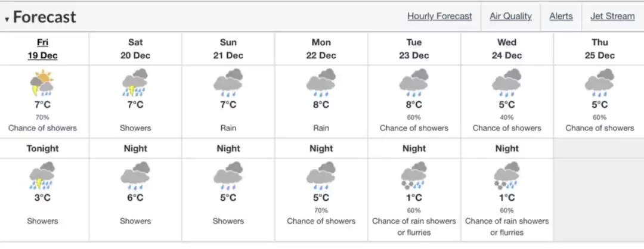The image size is (644, 249).
Task: Open the Jet Stream link
Action: [x=612, y=16]
